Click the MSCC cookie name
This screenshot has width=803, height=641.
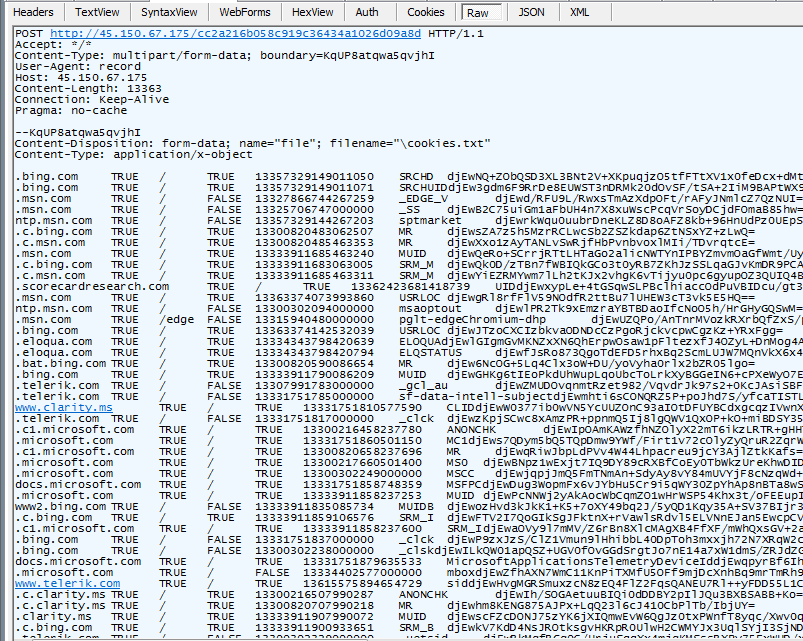460,474
